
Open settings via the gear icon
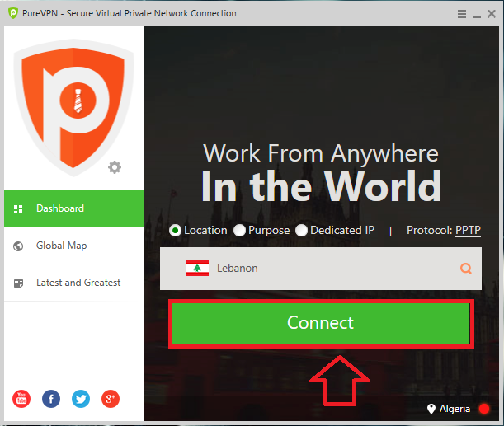point(115,167)
